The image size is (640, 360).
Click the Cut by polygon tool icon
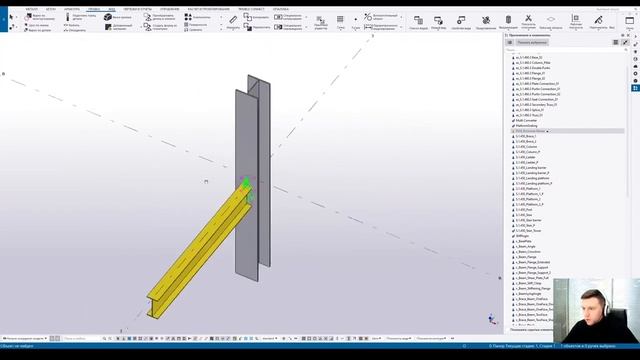(x=28, y=17)
